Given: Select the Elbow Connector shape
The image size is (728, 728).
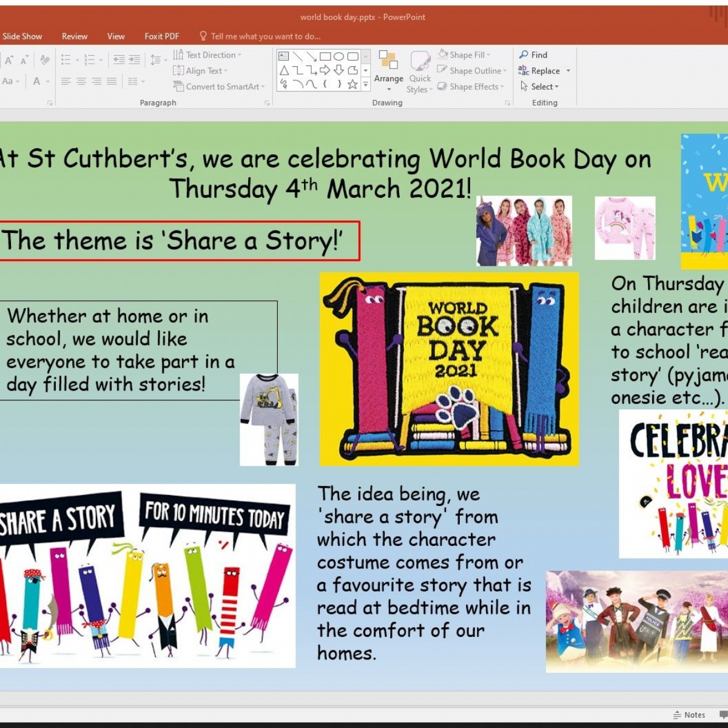Looking at the screenshot, I should click(x=297, y=70).
